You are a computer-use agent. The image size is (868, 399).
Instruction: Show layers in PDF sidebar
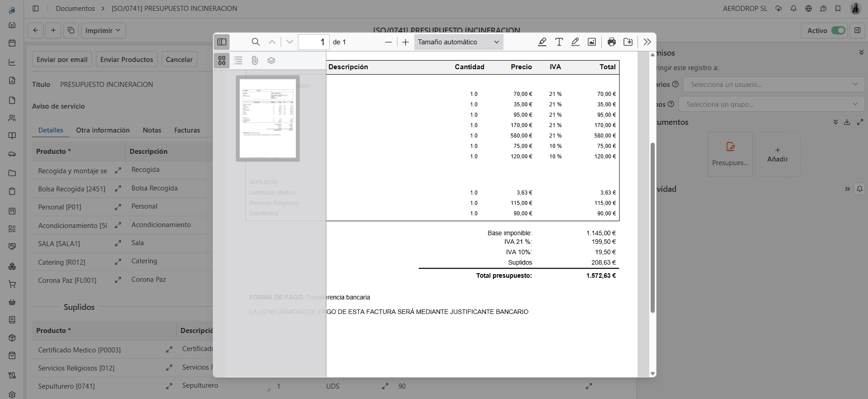[271, 61]
